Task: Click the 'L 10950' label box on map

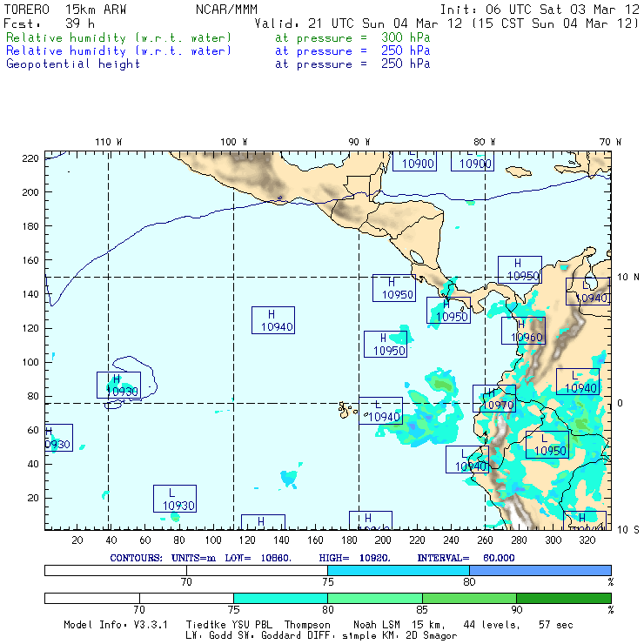Action: coord(547,445)
